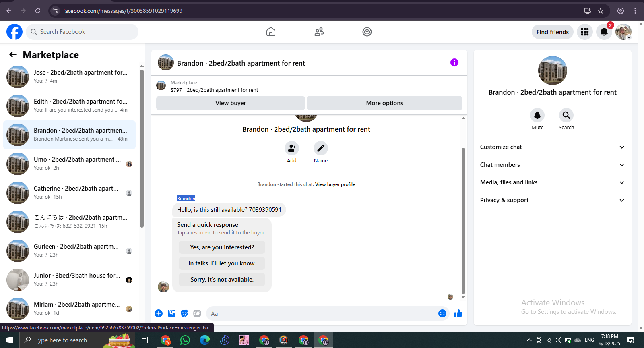Click the large Brandon listing photo in sidebar
Image resolution: width=644 pixels, height=348 pixels.
coord(553,70)
